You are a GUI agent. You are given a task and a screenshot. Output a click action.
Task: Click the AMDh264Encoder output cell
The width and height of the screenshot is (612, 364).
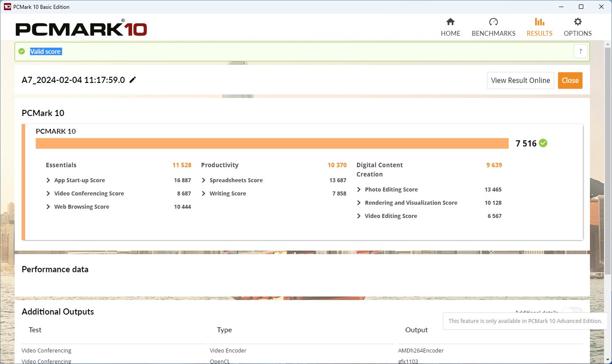421,350
